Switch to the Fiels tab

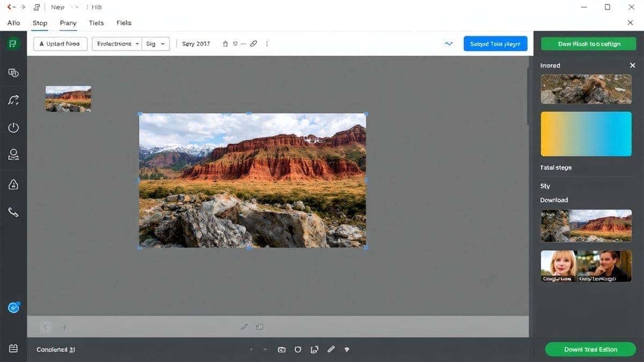[x=124, y=23]
